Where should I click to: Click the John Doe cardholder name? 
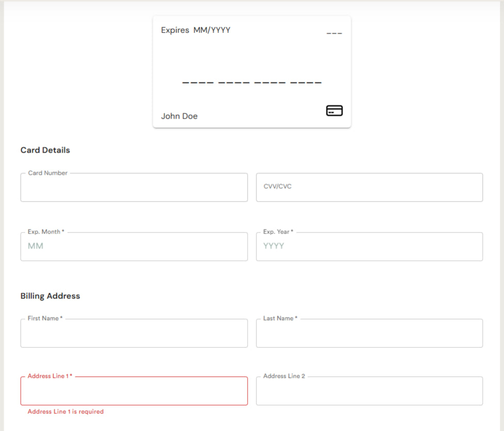click(x=179, y=116)
